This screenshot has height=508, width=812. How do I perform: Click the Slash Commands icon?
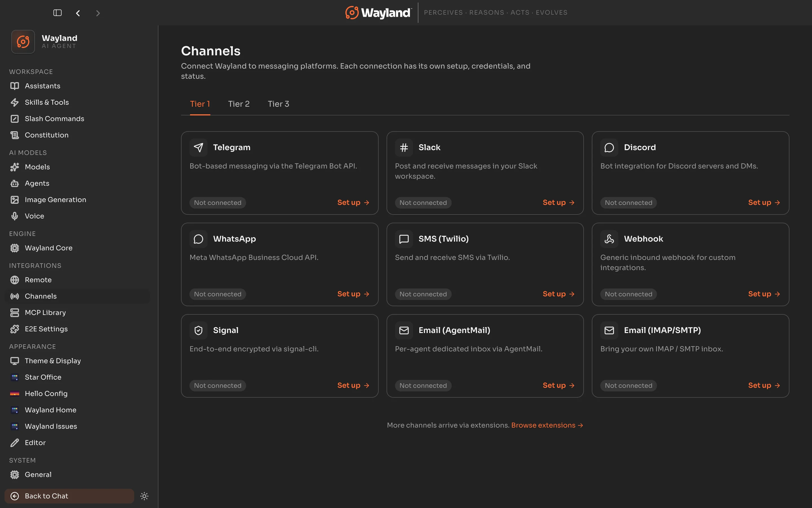(14, 119)
